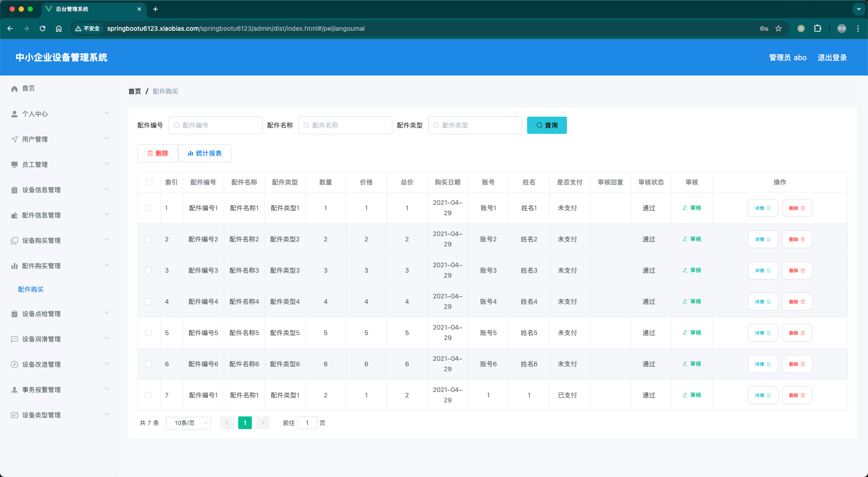The image size is (868, 477).
Task: Click the chat icon for 设备润滑管理
Action: click(x=14, y=339)
